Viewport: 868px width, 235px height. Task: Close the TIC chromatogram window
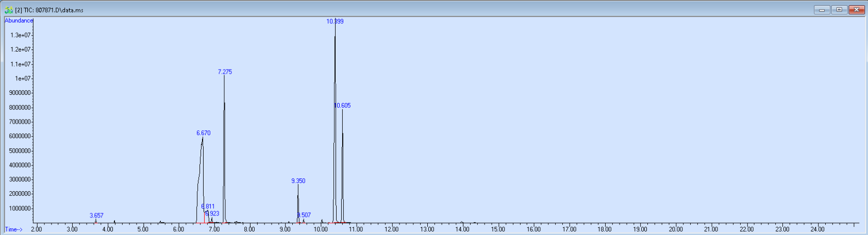857,10
